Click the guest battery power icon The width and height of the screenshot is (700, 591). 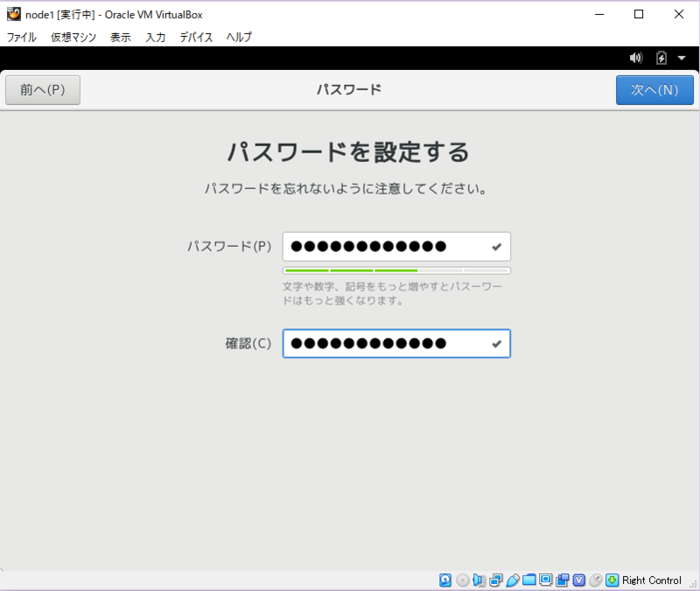click(661, 58)
